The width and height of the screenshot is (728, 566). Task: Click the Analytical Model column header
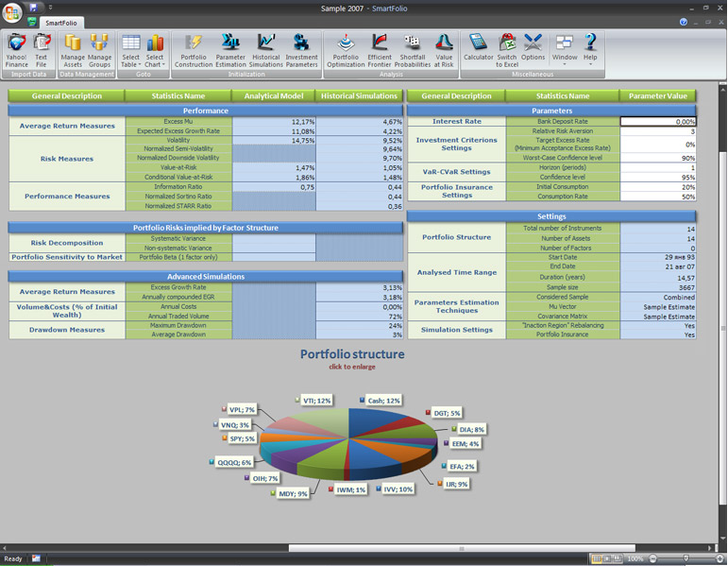point(274,95)
